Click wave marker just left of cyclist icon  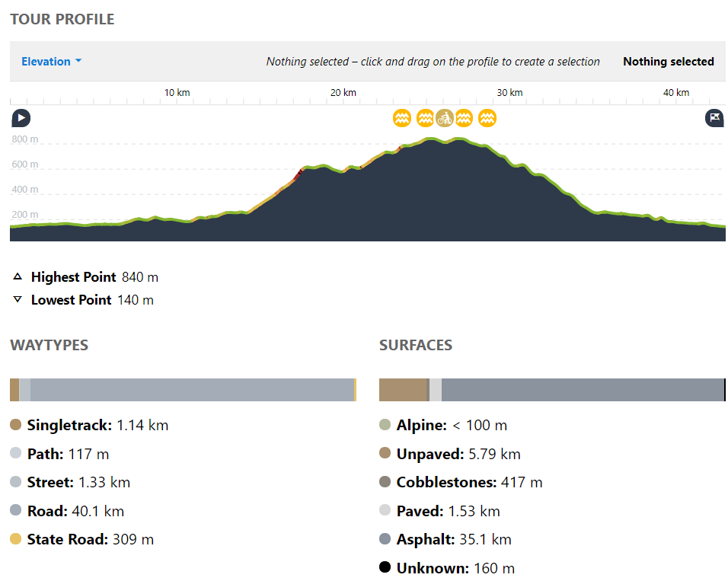tap(426, 118)
